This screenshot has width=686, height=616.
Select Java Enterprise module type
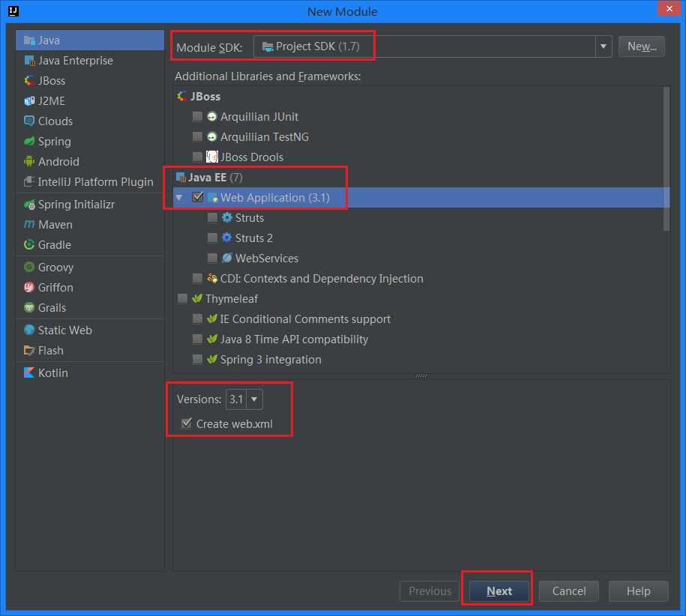point(90,61)
